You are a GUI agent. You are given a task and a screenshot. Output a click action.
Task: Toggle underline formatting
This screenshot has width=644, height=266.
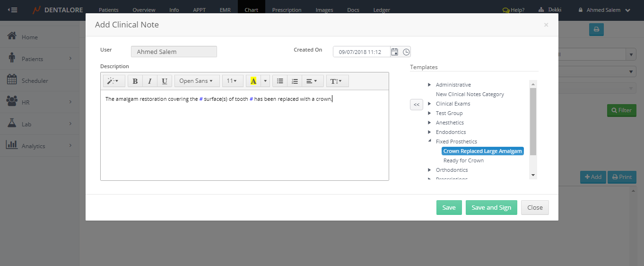click(164, 81)
